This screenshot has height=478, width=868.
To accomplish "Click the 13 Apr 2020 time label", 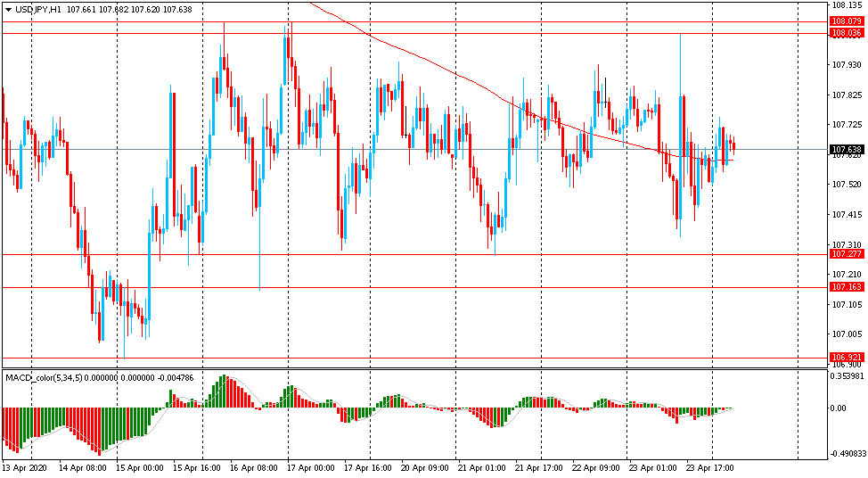I will (24, 468).
